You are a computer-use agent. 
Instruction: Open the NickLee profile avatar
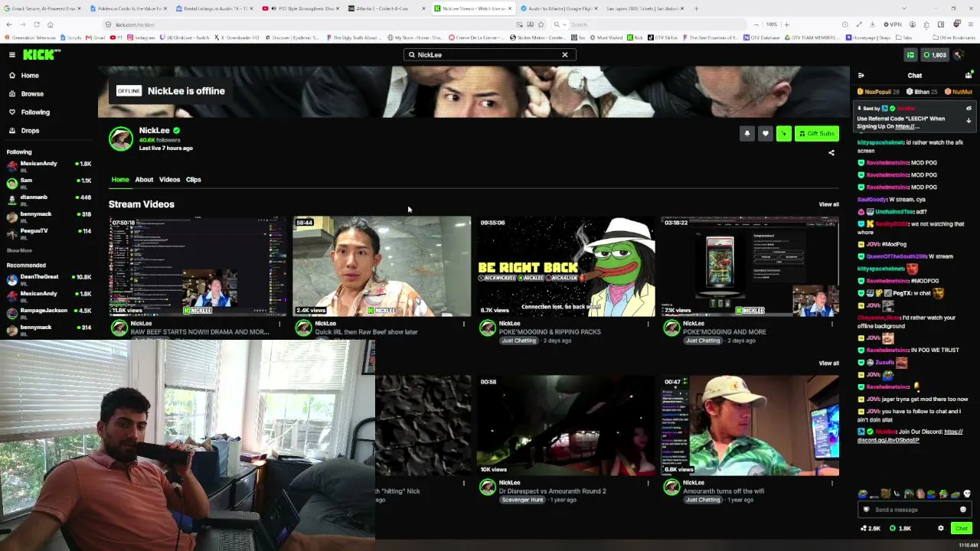pyautogui.click(x=121, y=139)
